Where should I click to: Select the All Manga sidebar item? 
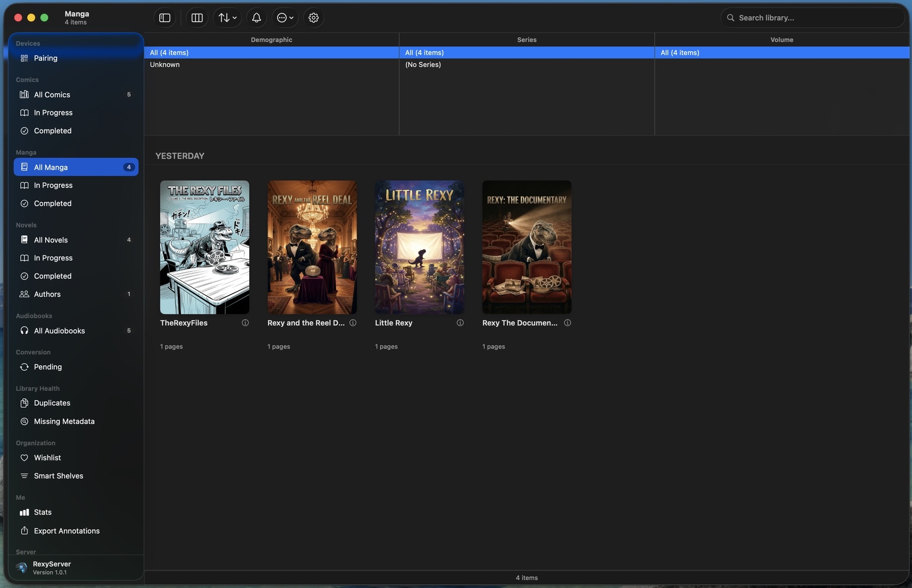[x=76, y=167]
